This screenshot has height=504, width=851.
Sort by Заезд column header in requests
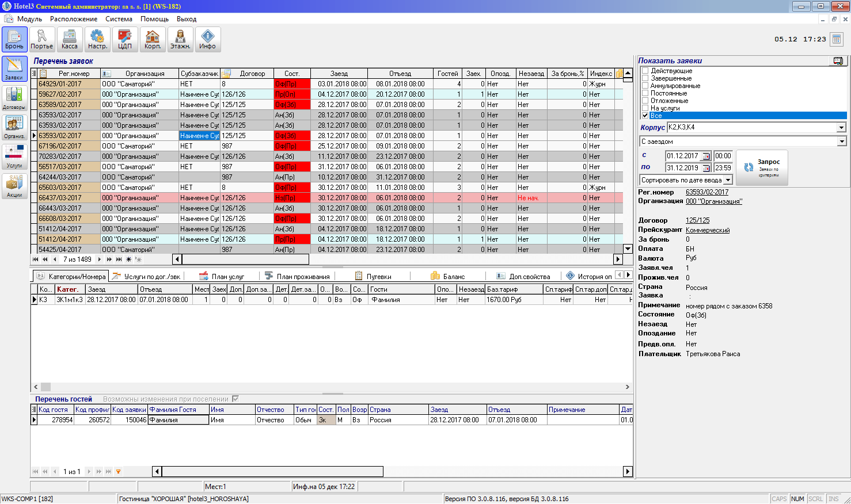point(339,74)
